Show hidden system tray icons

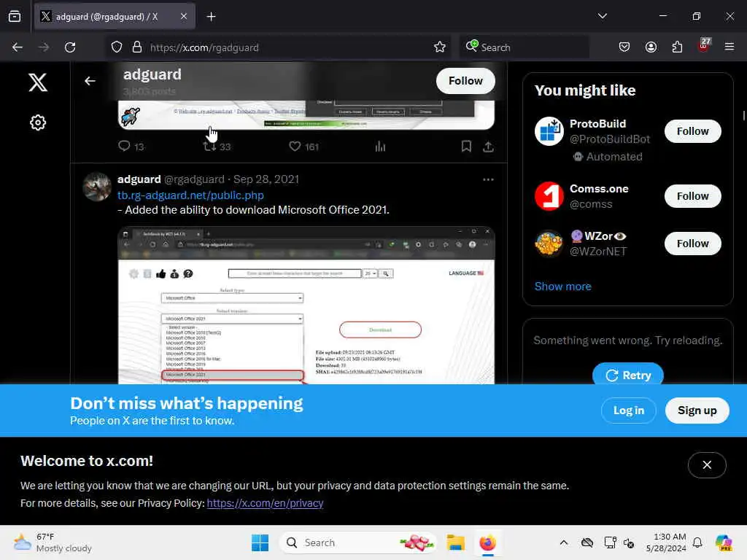click(x=564, y=542)
